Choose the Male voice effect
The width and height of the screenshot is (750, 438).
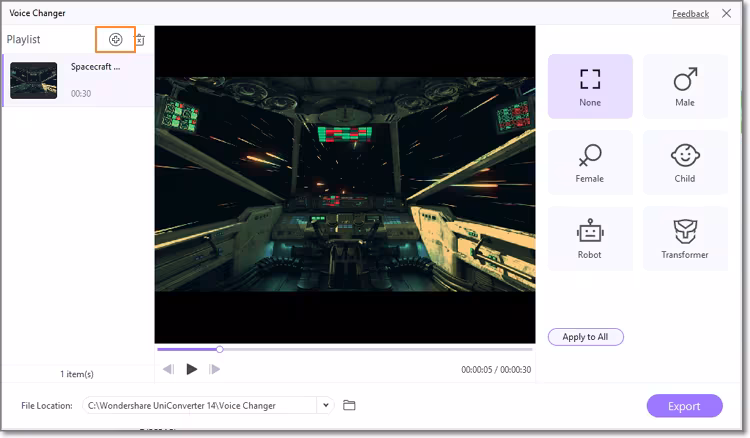(x=685, y=86)
